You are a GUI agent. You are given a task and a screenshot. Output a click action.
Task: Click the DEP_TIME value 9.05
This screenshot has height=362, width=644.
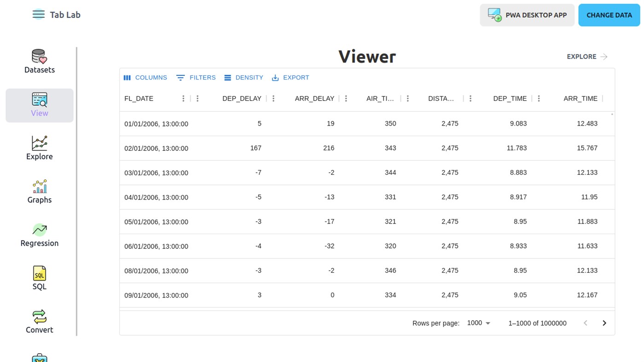click(520, 295)
